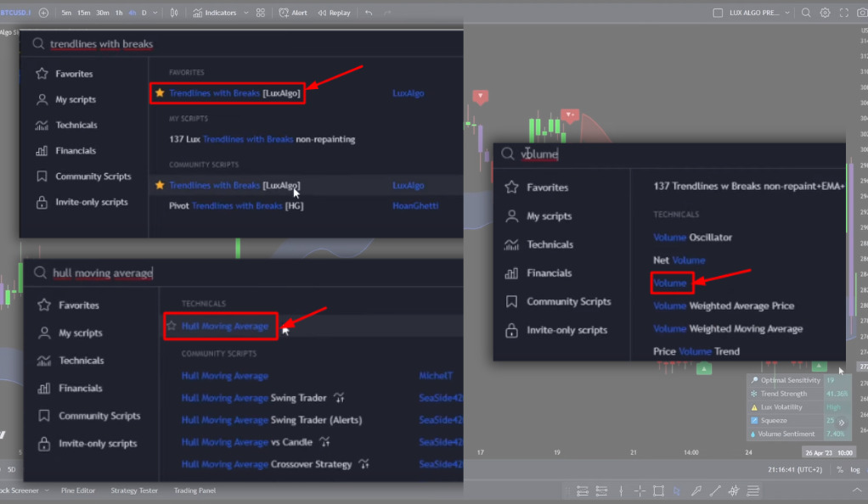Favorite the Technicals Hull Moving Average star
868x504 pixels.
(x=172, y=326)
